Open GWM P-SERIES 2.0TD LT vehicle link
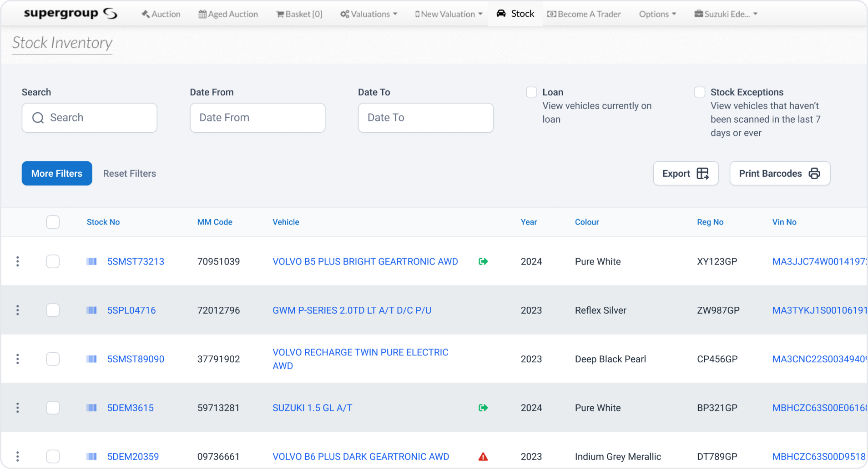The width and height of the screenshot is (868, 469). (352, 310)
